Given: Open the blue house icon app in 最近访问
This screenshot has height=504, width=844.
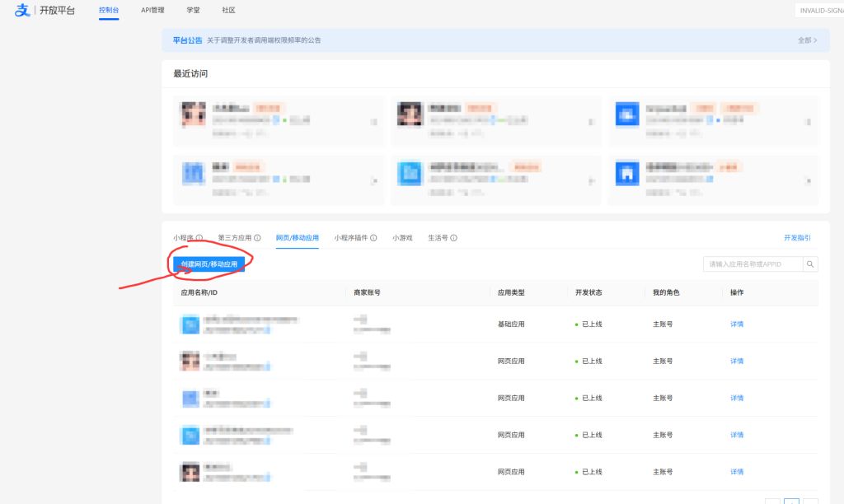Looking at the screenshot, I should (627, 173).
